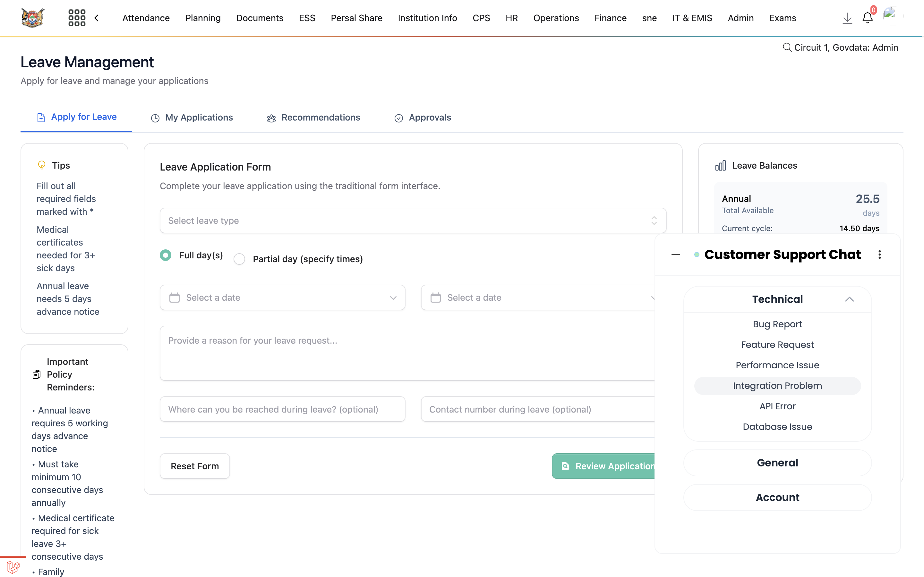The width and height of the screenshot is (924, 577).
Task: Choose Integration Problem in chat list
Action: click(777, 386)
